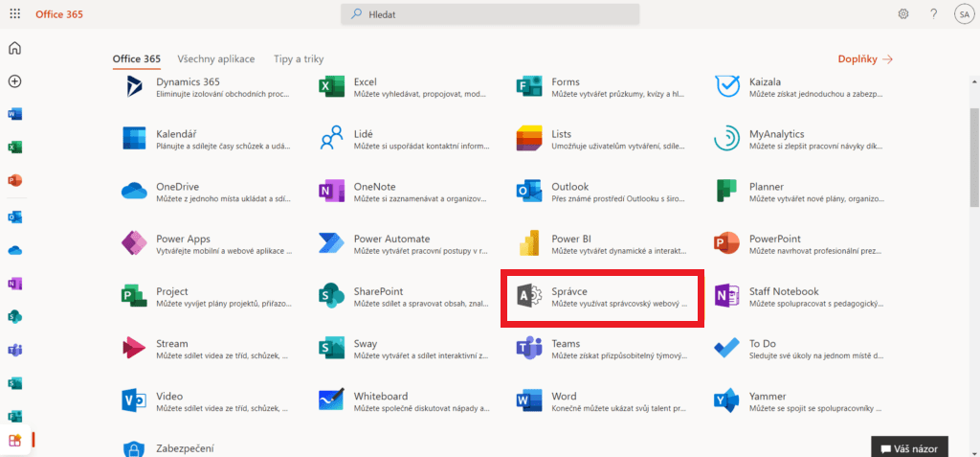
Task: Click into the Hledat search field
Action: (x=490, y=14)
